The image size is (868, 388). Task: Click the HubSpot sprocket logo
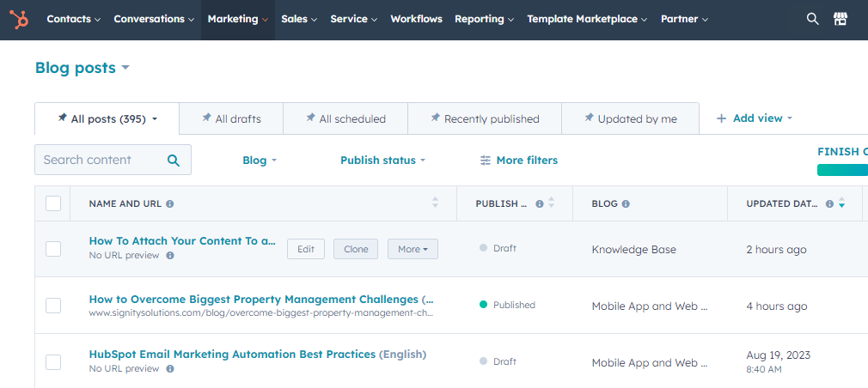[x=20, y=20]
